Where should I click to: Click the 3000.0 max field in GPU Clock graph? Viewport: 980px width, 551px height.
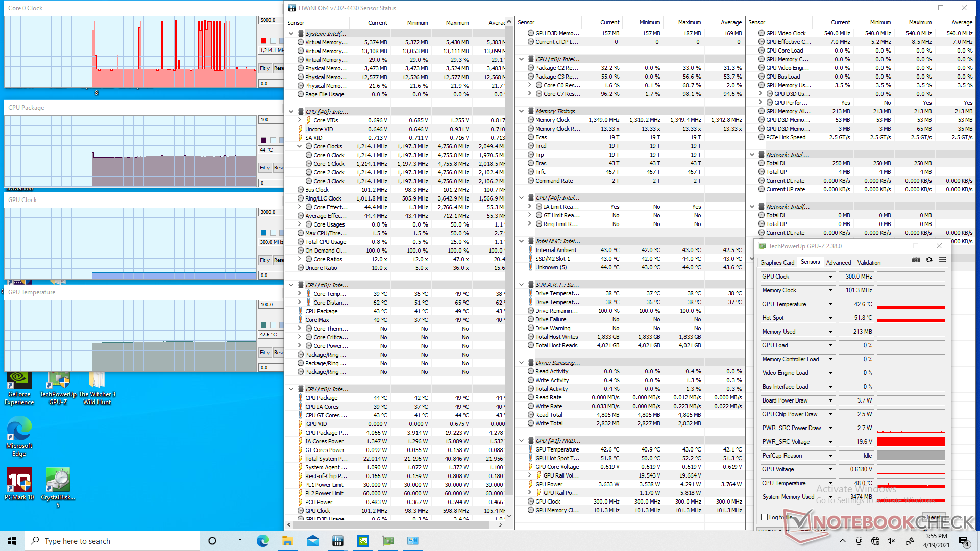point(271,212)
